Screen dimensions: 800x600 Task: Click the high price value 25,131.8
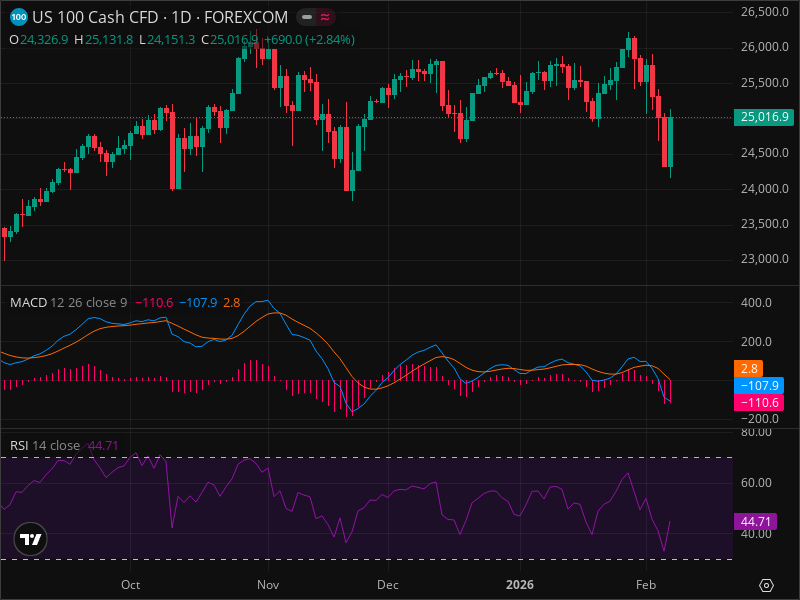pos(109,40)
